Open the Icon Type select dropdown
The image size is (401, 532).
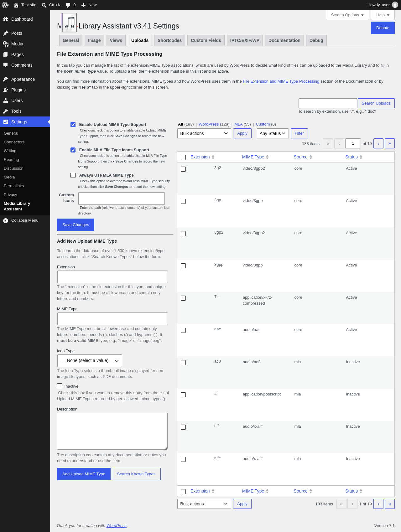[90, 361]
